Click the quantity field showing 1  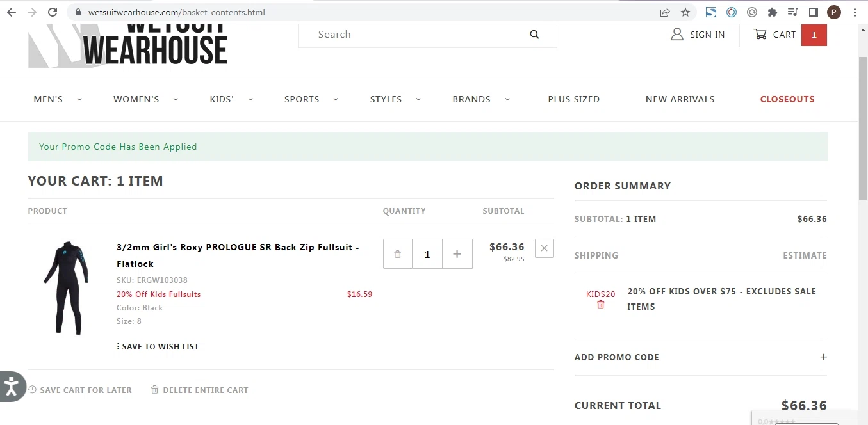427,254
